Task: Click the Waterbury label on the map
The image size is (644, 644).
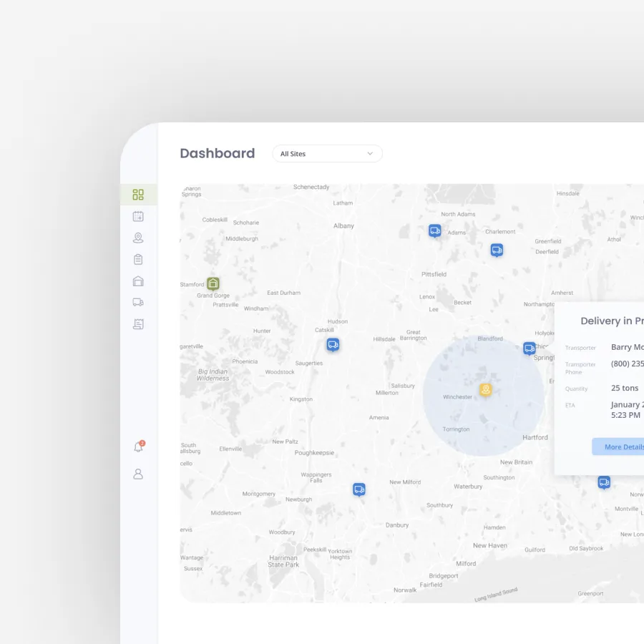Action: click(x=468, y=487)
